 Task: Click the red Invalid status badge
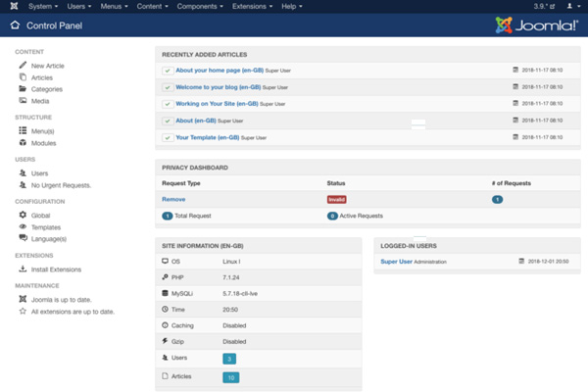coord(337,200)
